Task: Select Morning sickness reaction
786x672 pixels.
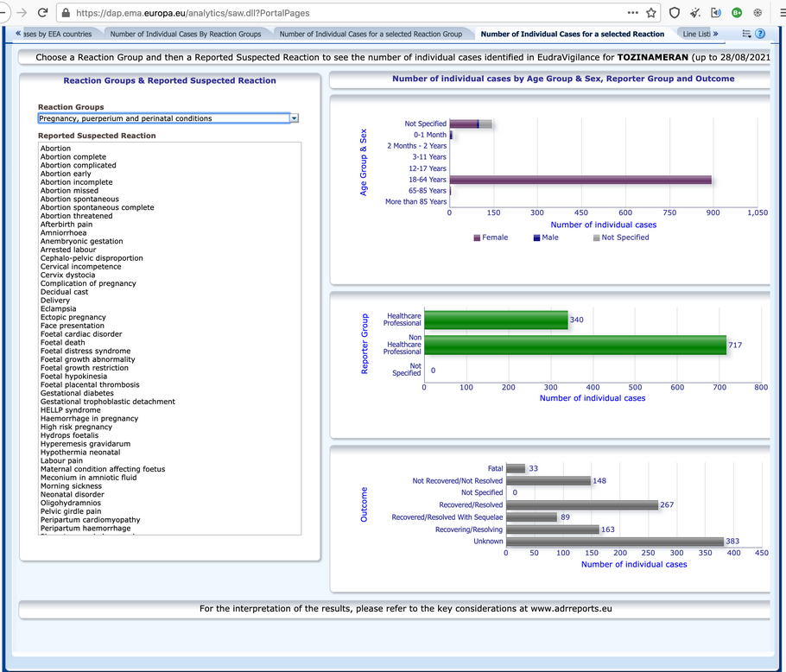Action: (x=71, y=486)
